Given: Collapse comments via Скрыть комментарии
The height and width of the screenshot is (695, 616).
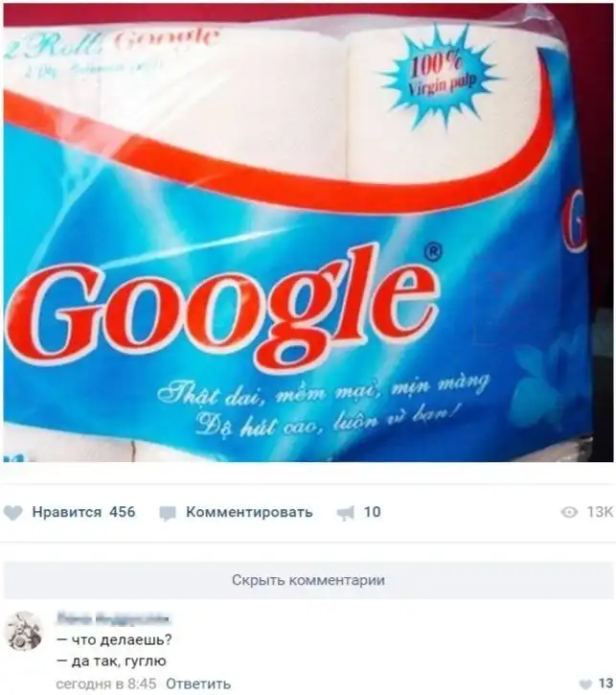Looking at the screenshot, I should point(308,580).
